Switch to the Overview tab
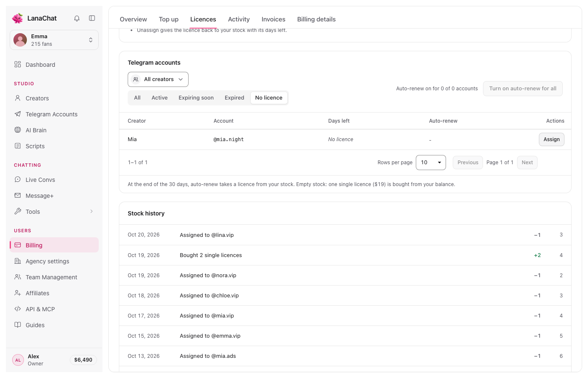The width and height of the screenshot is (588, 378). coord(133,19)
